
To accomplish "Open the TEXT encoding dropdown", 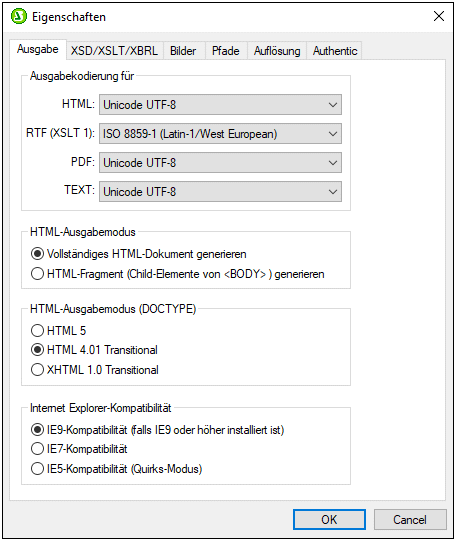I will 220,191.
